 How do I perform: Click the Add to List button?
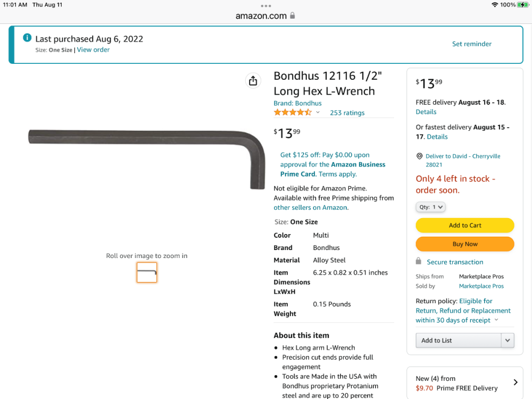point(458,340)
